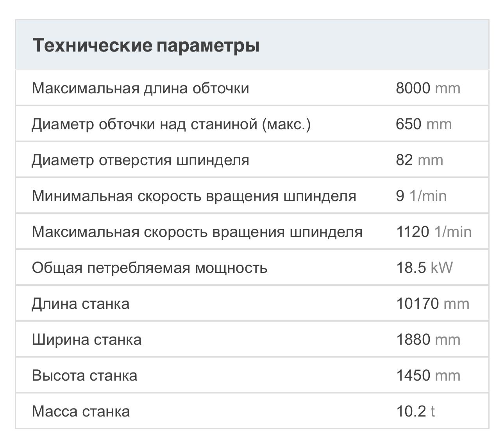The image size is (504, 445).
Task: Click the 18.5 kW value
Action: (x=424, y=268)
